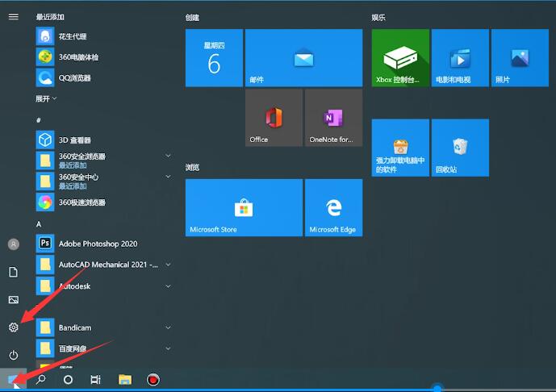Viewport: 556px width, 392px height.
Task: Open Task View on the taskbar
Action: (x=96, y=380)
